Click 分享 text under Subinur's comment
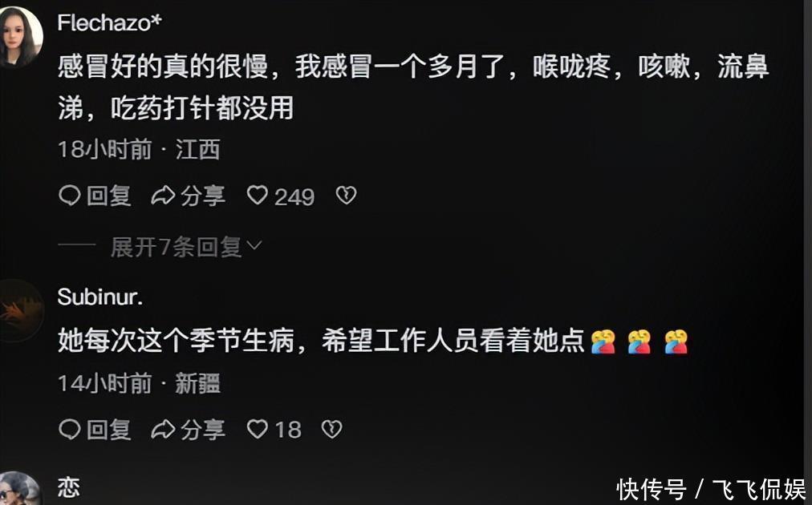 tap(202, 430)
